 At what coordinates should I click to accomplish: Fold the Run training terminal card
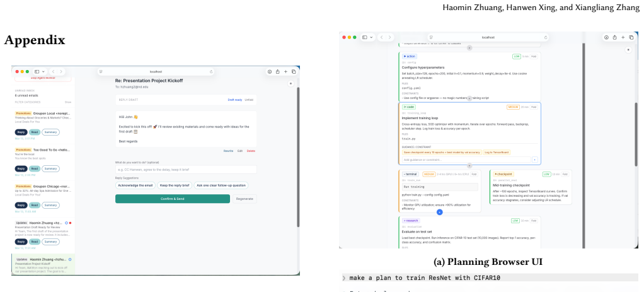click(474, 174)
